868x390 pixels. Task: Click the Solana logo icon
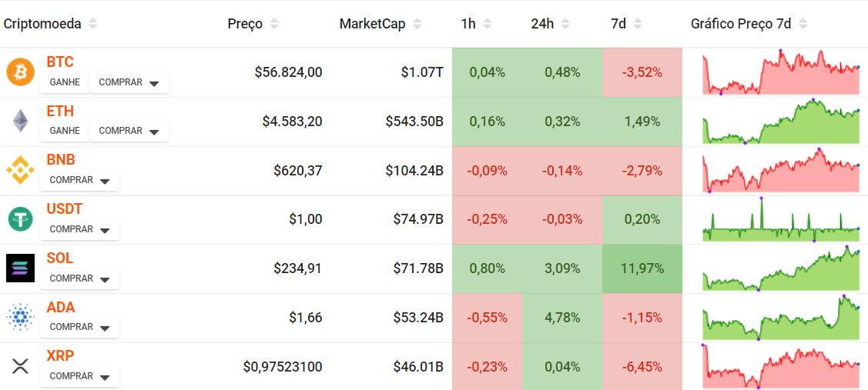(20, 268)
